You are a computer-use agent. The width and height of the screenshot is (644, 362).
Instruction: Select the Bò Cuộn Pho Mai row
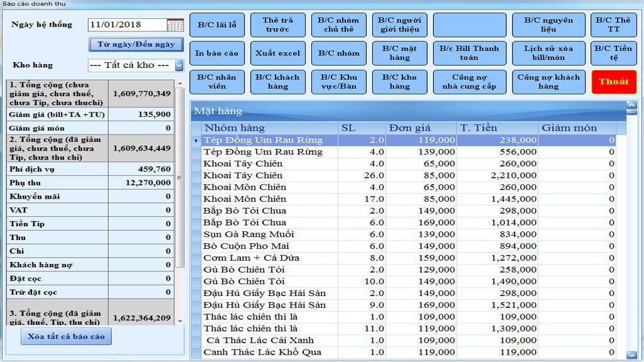point(403,246)
